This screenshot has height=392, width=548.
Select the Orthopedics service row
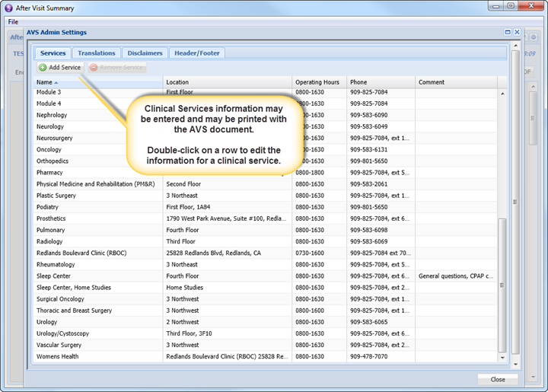tap(266, 161)
